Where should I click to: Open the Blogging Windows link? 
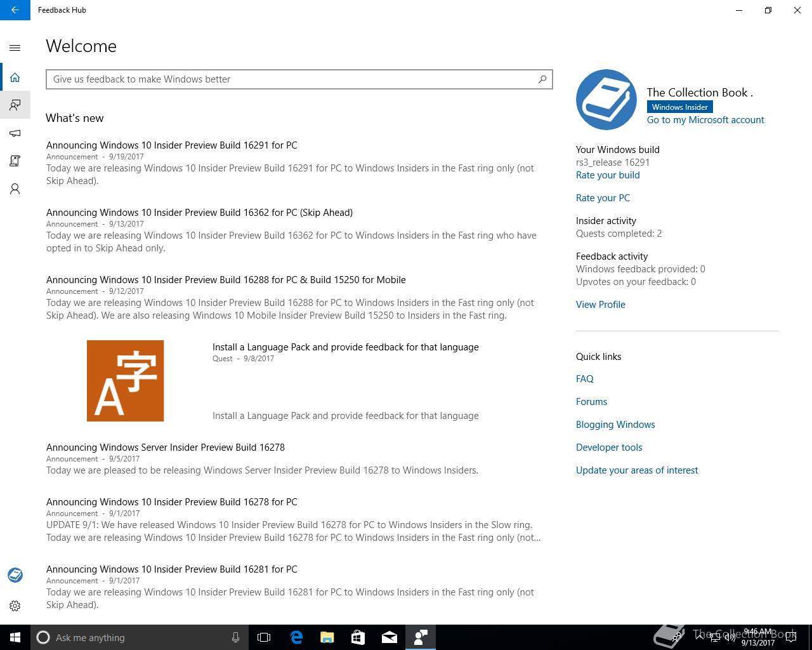click(615, 425)
